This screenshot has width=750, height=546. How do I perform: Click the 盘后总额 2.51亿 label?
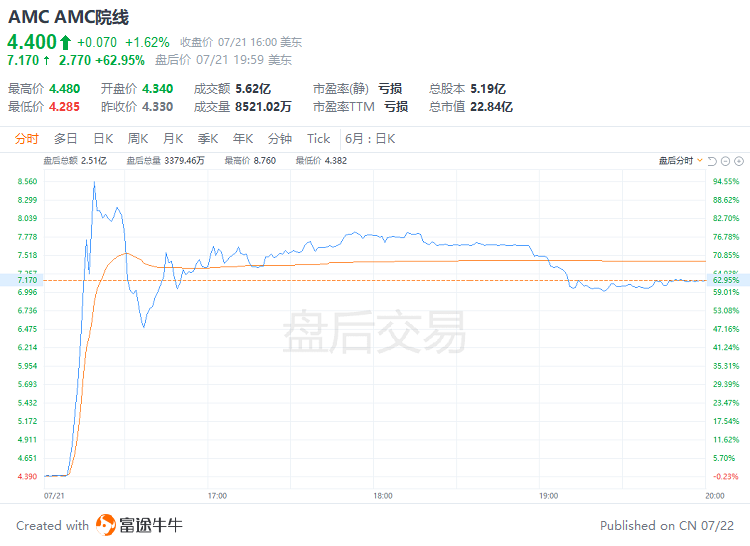75,161
